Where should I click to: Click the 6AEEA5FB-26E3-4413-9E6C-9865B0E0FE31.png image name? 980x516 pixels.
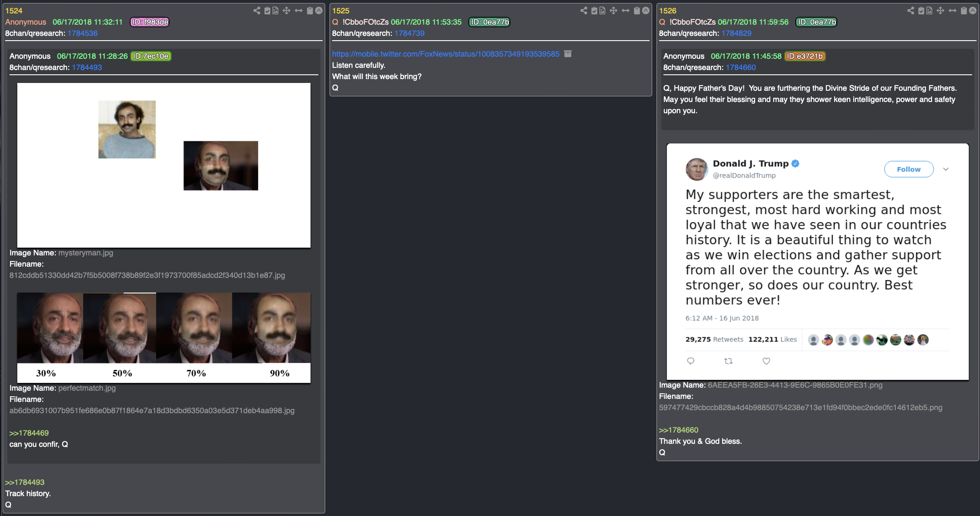(x=795, y=385)
